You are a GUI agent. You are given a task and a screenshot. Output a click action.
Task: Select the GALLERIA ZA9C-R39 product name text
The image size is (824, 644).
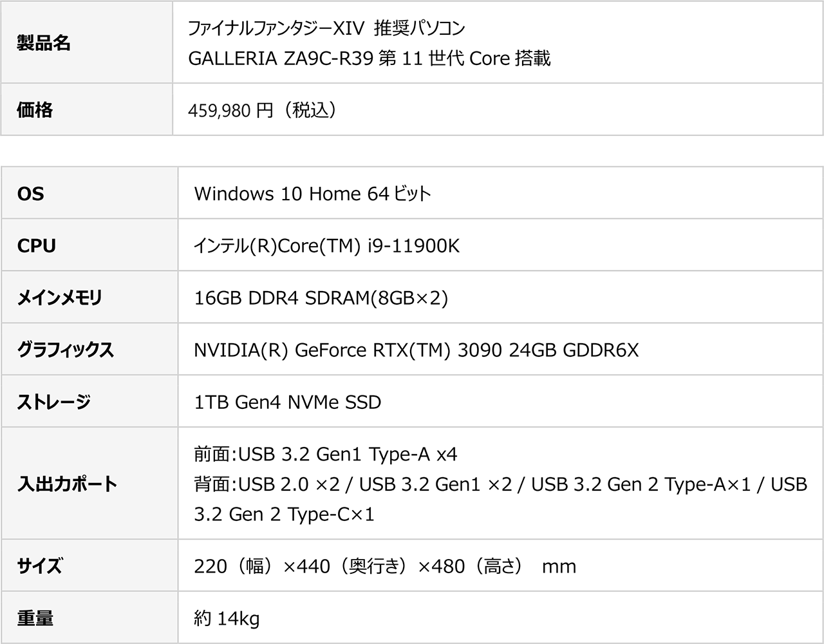[369, 59]
